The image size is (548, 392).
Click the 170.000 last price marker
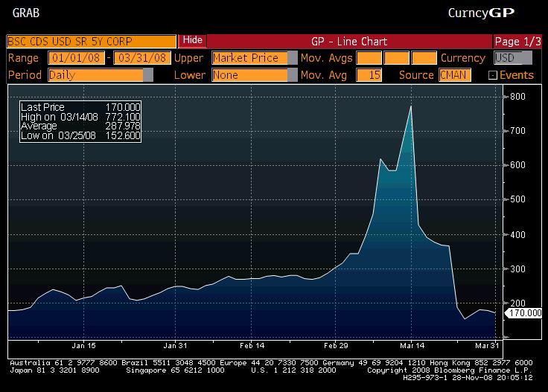(x=523, y=313)
